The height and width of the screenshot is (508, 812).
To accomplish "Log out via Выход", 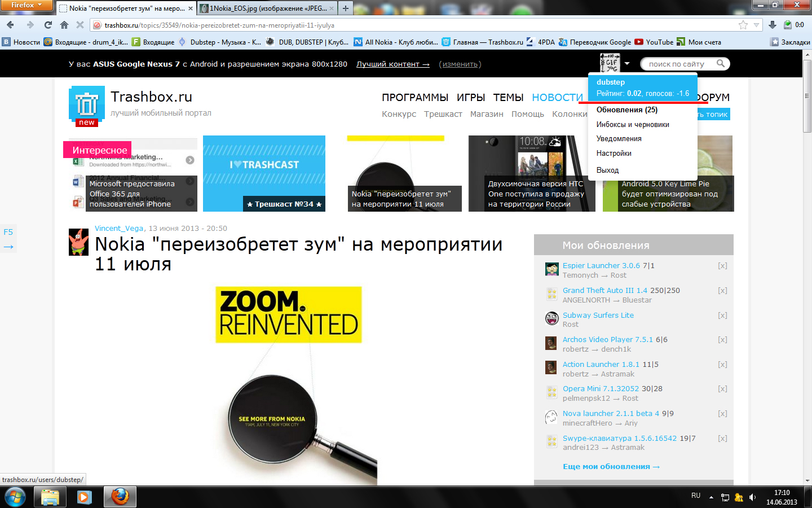I will point(607,170).
